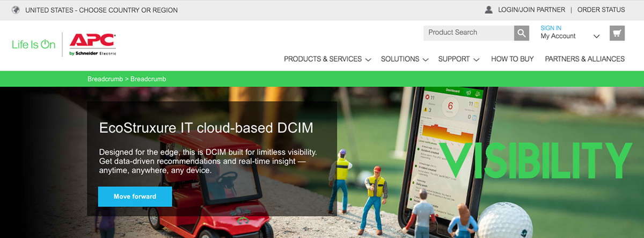Open the Solutions menu

400,59
